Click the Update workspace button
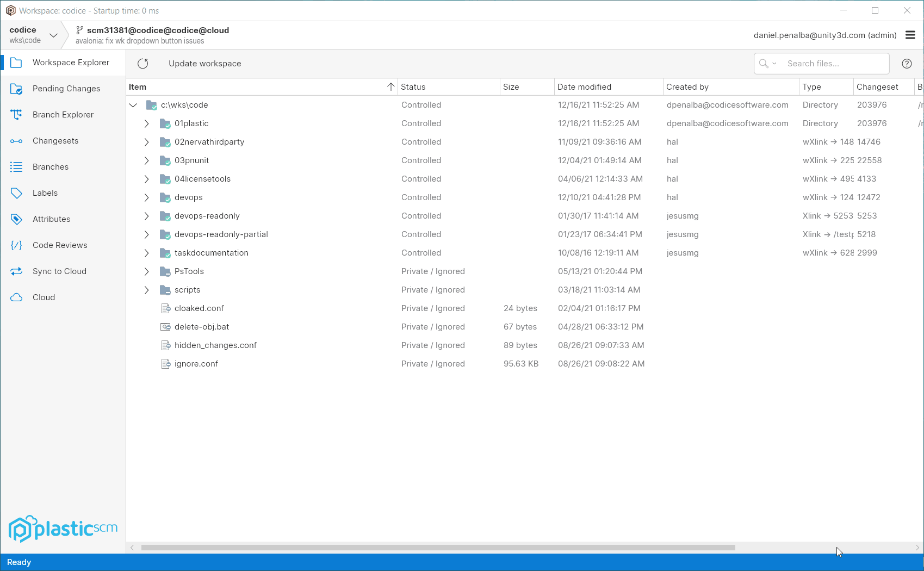 pyautogui.click(x=205, y=63)
